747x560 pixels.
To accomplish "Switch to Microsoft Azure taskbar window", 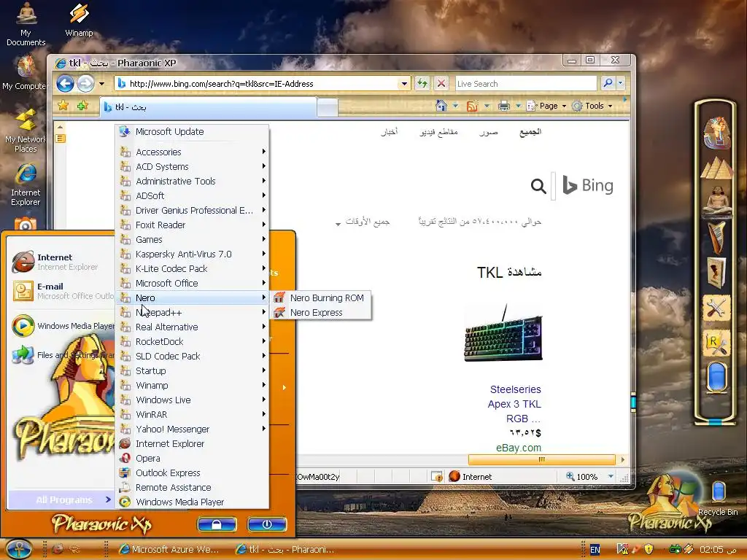I will click(x=169, y=550).
